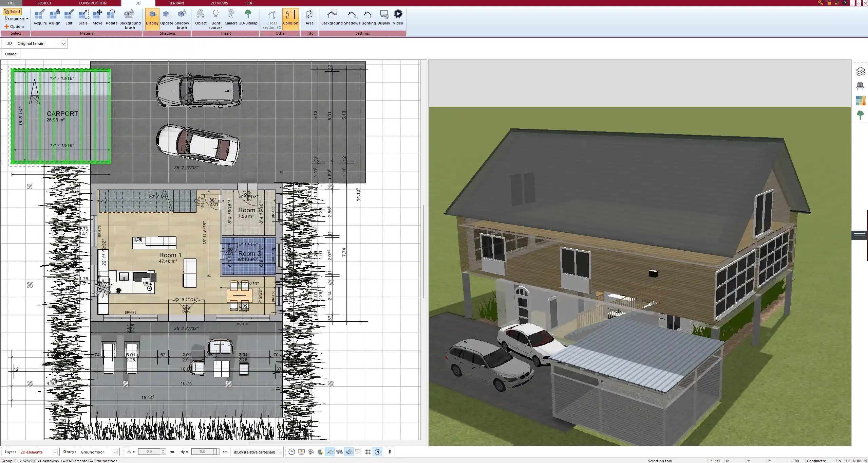The height and width of the screenshot is (463, 868).
Task: Open the Area info tool
Action: (x=309, y=17)
